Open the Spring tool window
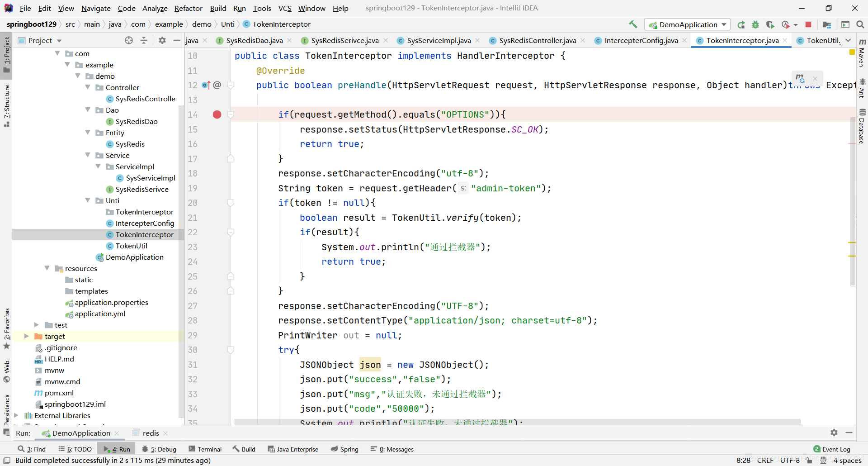 [344, 449]
